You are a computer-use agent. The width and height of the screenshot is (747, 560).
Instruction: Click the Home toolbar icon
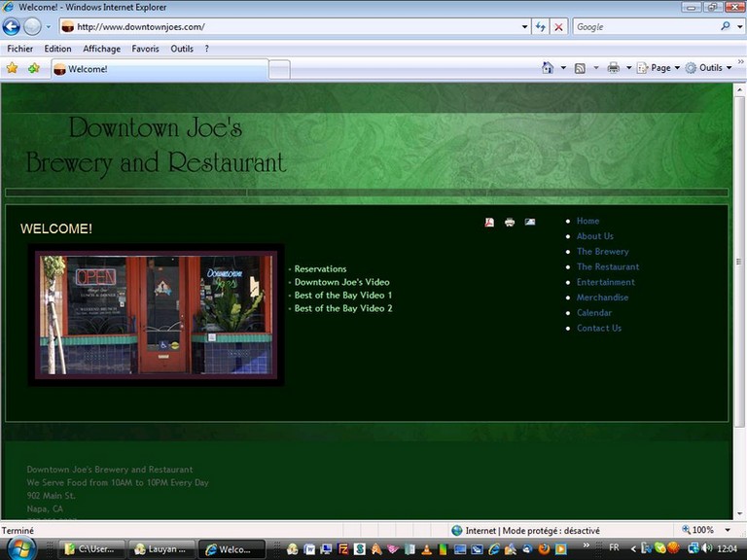click(548, 68)
